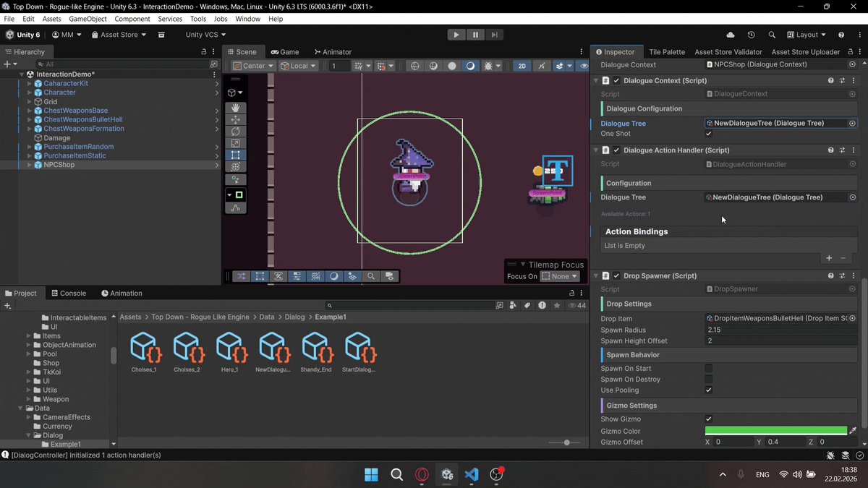Open the package manager store icon in the toolbar

161,35
